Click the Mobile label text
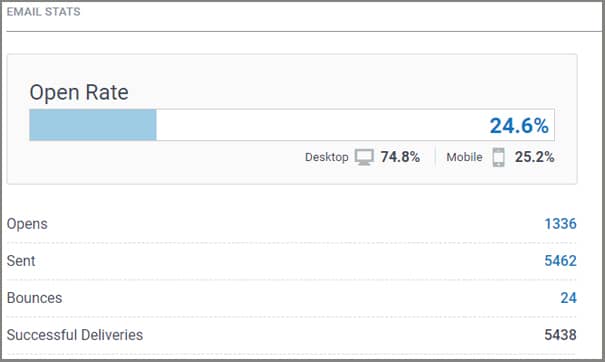The width and height of the screenshot is (605, 362). point(464,157)
